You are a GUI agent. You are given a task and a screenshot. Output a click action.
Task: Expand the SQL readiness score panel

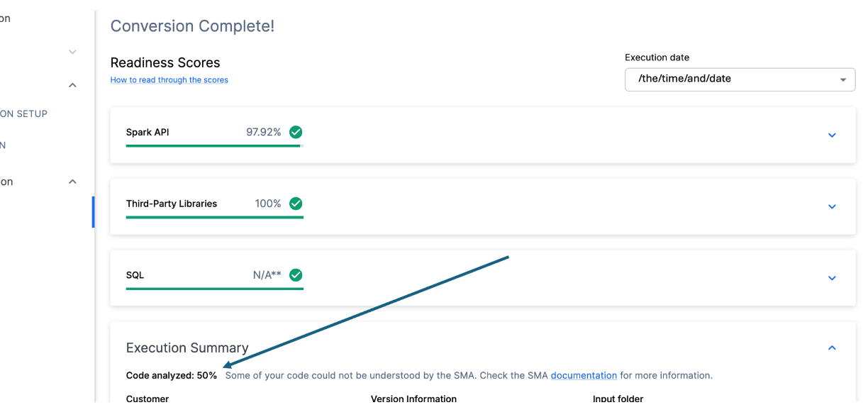pyautogui.click(x=832, y=279)
